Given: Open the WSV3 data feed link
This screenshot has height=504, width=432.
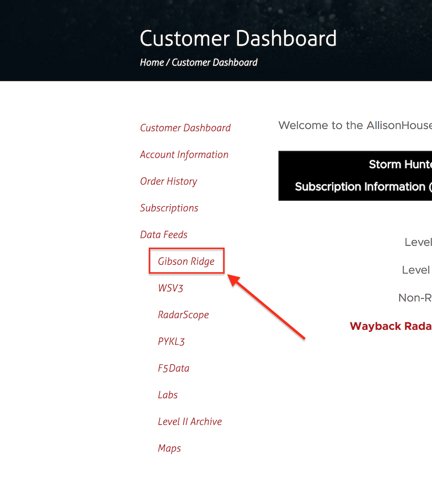Looking at the screenshot, I should click(170, 288).
